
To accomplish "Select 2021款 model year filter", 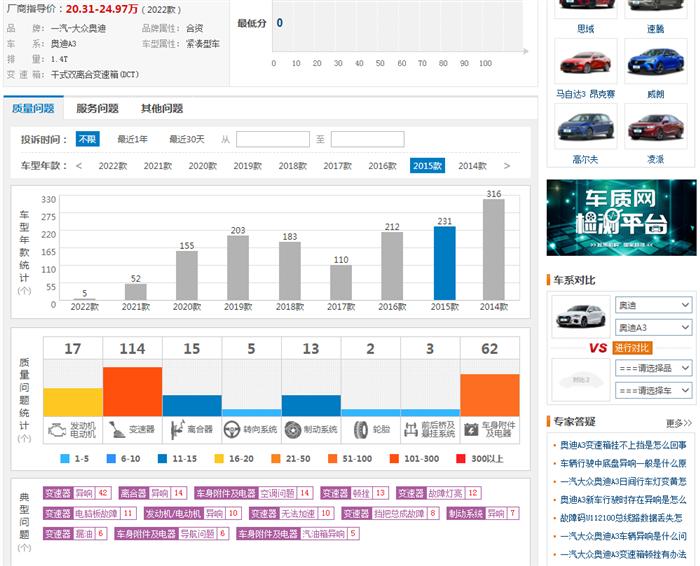I will point(158,166).
